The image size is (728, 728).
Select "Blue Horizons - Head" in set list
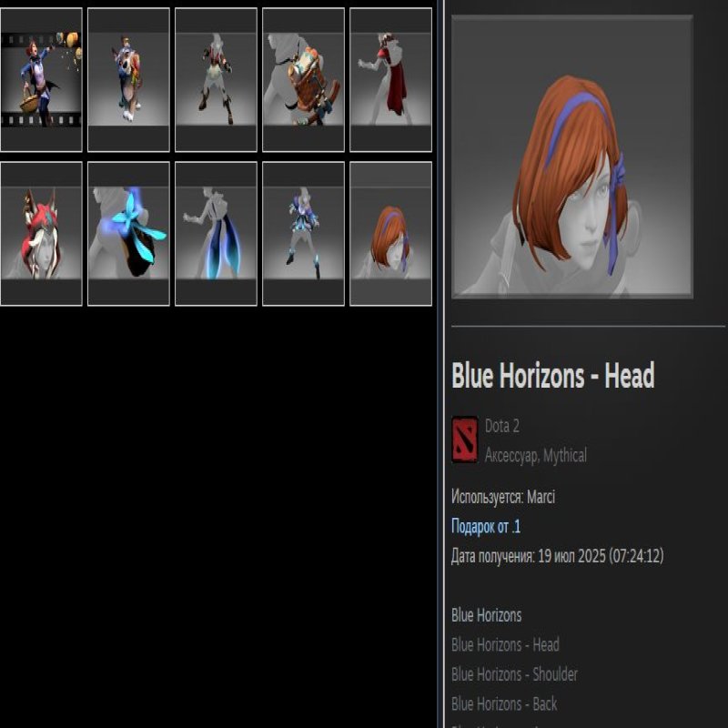click(505, 645)
